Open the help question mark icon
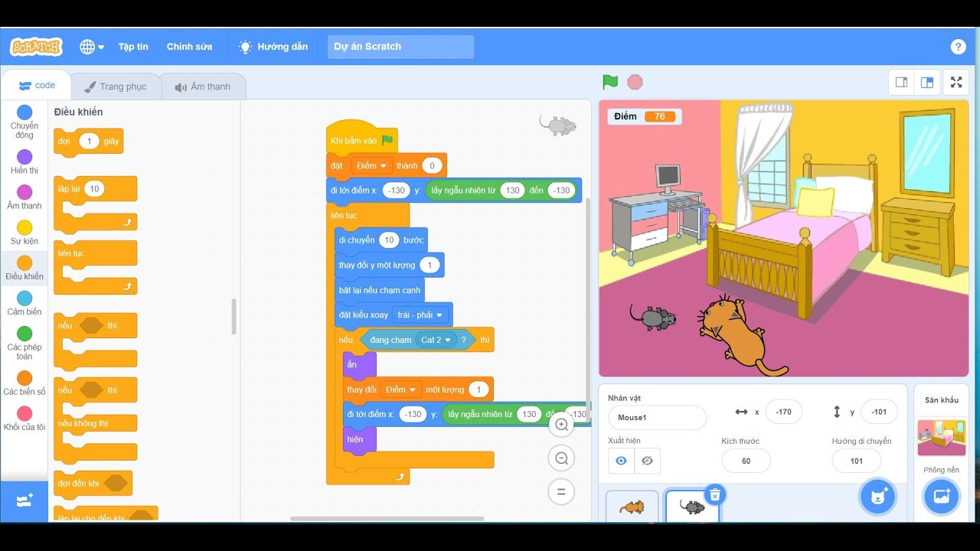 [x=958, y=47]
